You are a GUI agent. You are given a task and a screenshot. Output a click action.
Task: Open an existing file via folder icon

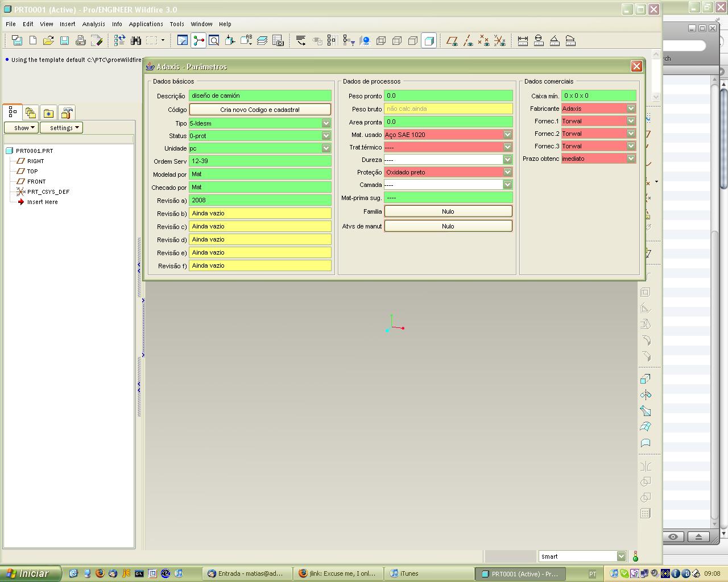pos(48,40)
